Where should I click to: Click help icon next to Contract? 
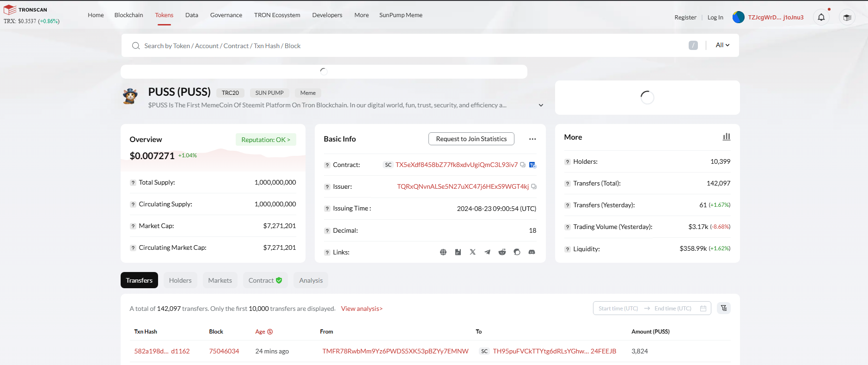click(327, 165)
